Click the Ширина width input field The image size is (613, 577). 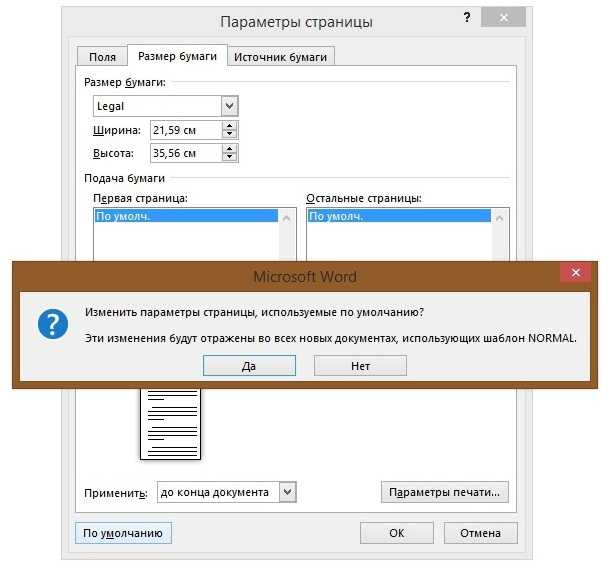pos(186,130)
